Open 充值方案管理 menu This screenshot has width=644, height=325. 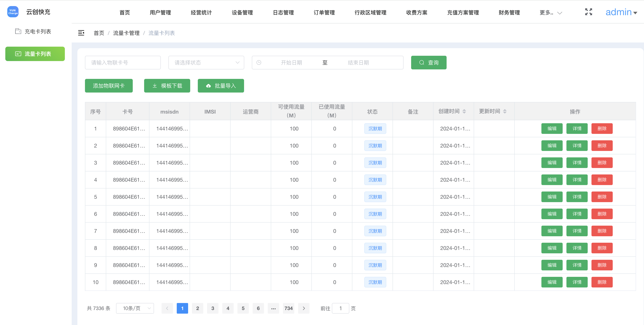click(x=463, y=13)
